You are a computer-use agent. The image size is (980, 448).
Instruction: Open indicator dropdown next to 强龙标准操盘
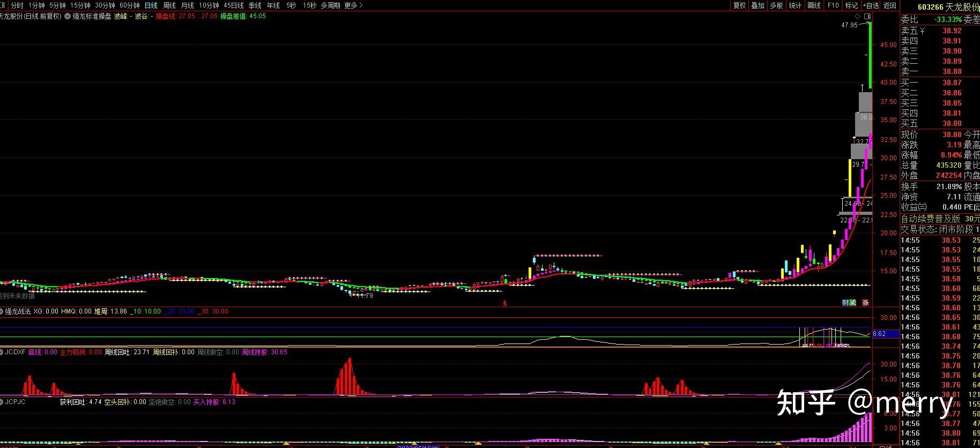[67, 16]
